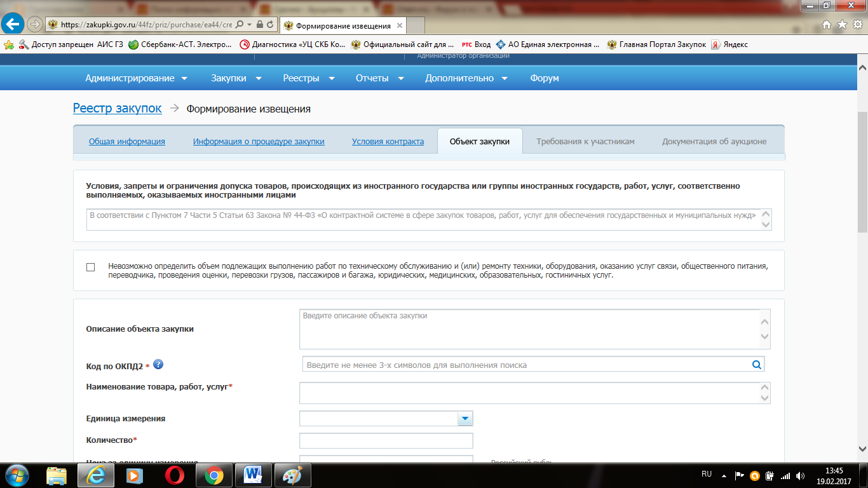Open the browser home page icon
Viewport: 868px width, 488px height.
tap(827, 25)
